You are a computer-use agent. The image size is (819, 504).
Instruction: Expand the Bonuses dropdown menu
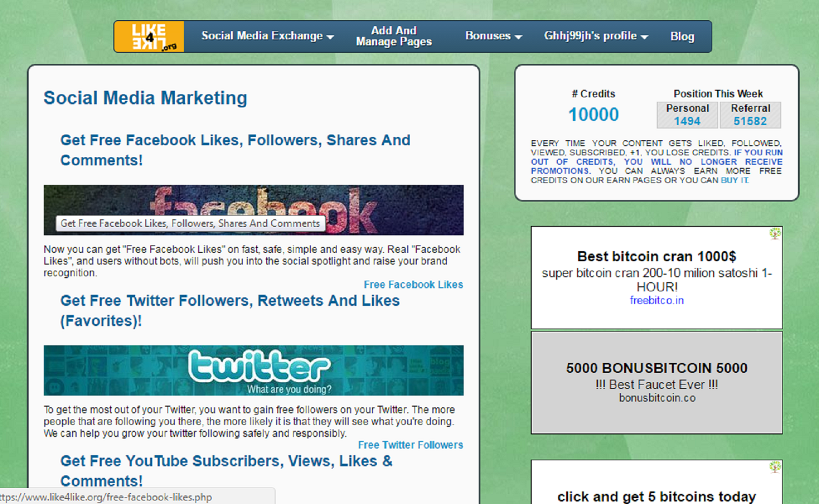494,36
